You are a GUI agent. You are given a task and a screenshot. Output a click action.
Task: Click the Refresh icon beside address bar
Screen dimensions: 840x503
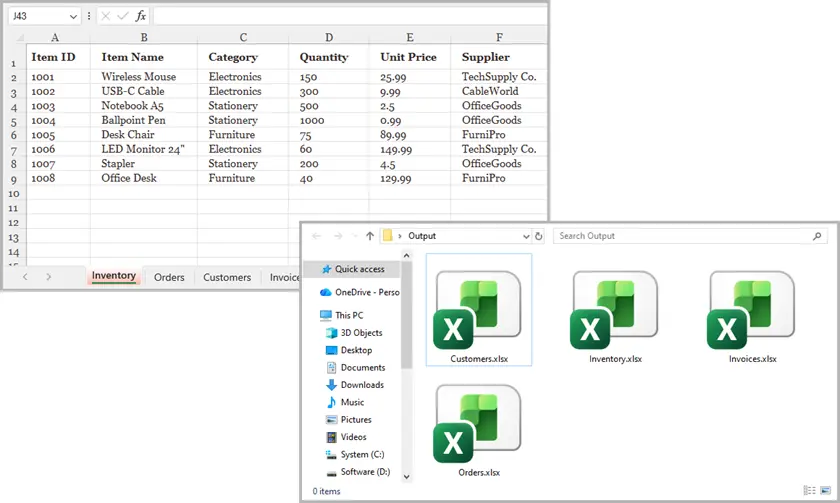click(x=539, y=236)
